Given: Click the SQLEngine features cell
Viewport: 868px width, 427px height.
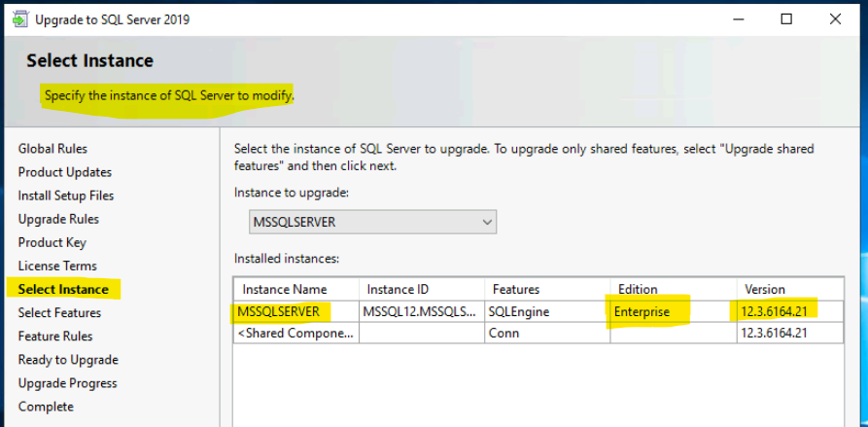Looking at the screenshot, I should pyautogui.click(x=547, y=312).
